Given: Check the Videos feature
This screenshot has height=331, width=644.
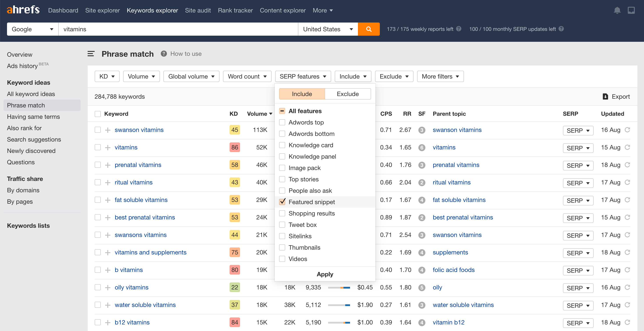Looking at the screenshot, I should click(282, 259).
